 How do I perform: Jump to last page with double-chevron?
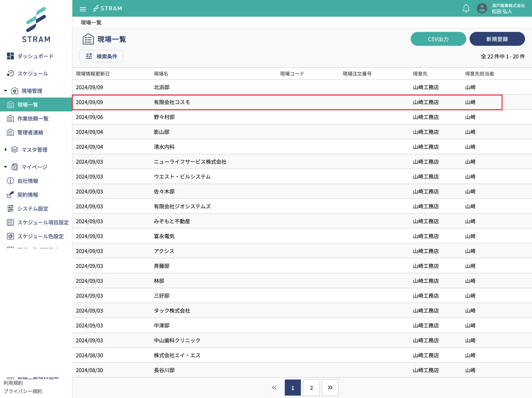(x=330, y=388)
